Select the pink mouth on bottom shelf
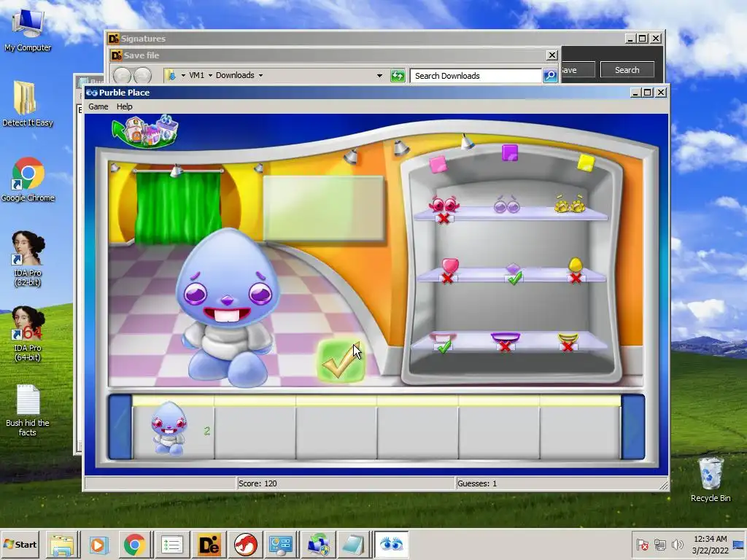Viewport: 747px width, 560px height. click(443, 338)
